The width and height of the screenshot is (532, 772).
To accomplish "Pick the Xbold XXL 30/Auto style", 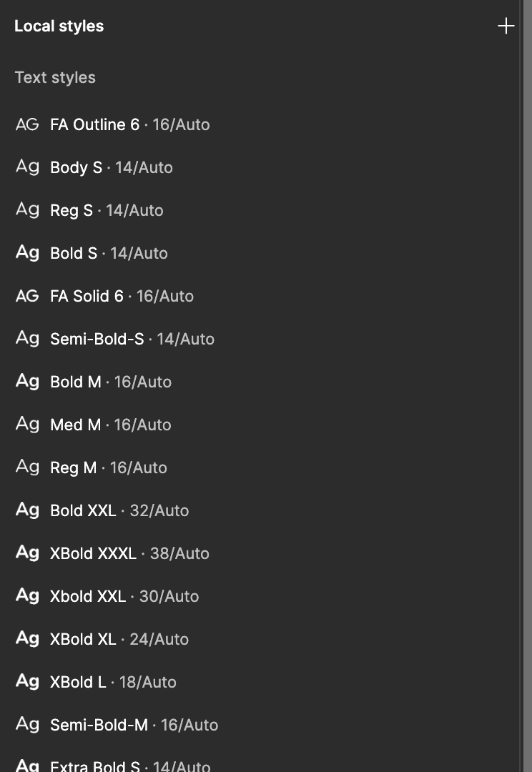I will 124,596.
